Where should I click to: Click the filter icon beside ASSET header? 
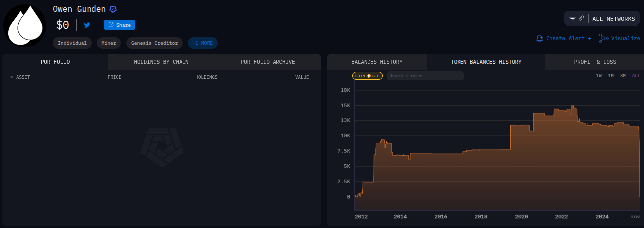pyautogui.click(x=12, y=77)
